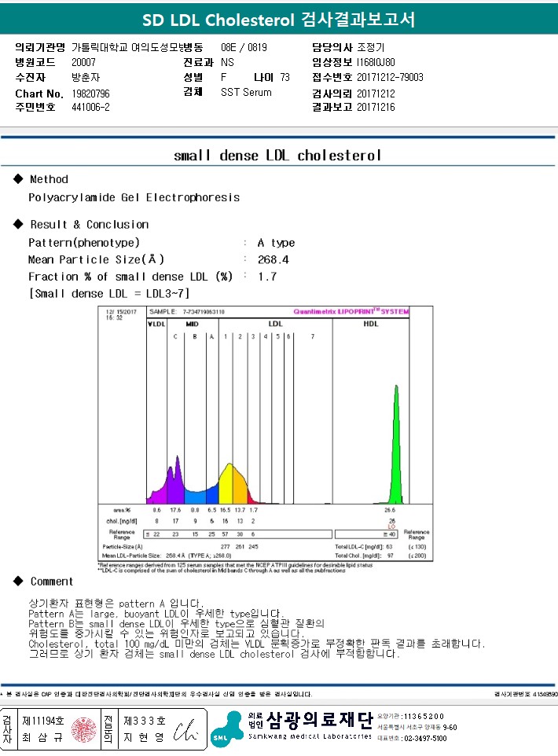Screen dimensions: 558x756
Task: Click the diamond bullet before Comment
Action: 18,581
